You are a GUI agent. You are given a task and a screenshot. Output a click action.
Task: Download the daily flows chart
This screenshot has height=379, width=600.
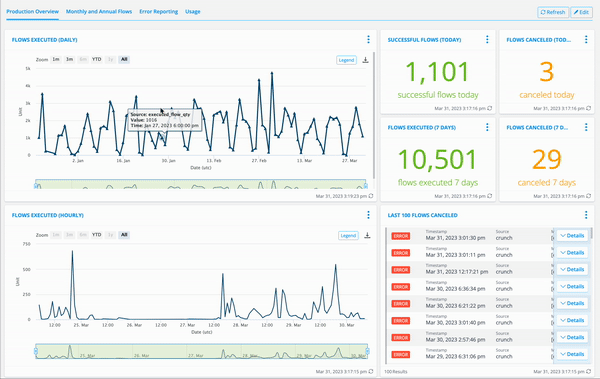365,60
